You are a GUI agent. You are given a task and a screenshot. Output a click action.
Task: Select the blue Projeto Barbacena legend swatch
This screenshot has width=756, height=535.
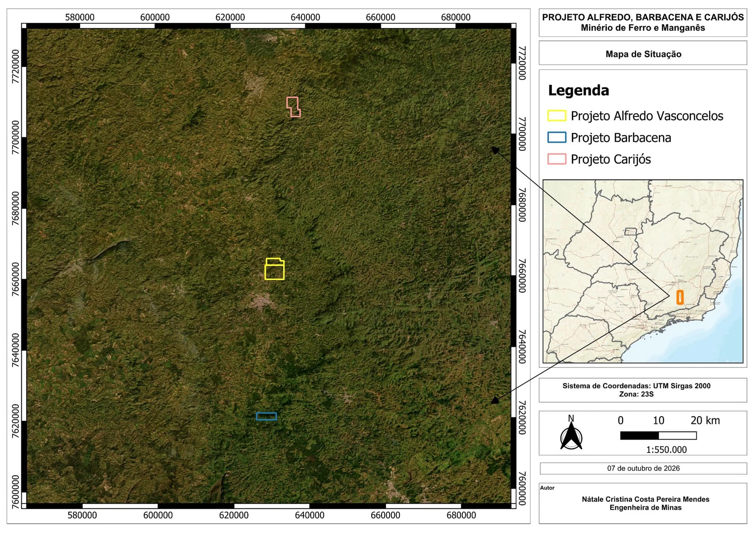point(557,137)
